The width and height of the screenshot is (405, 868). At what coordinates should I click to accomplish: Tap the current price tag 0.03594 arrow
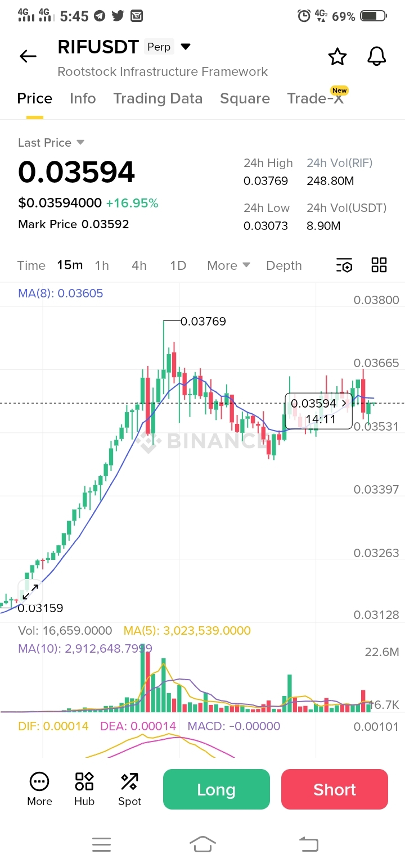click(x=344, y=403)
